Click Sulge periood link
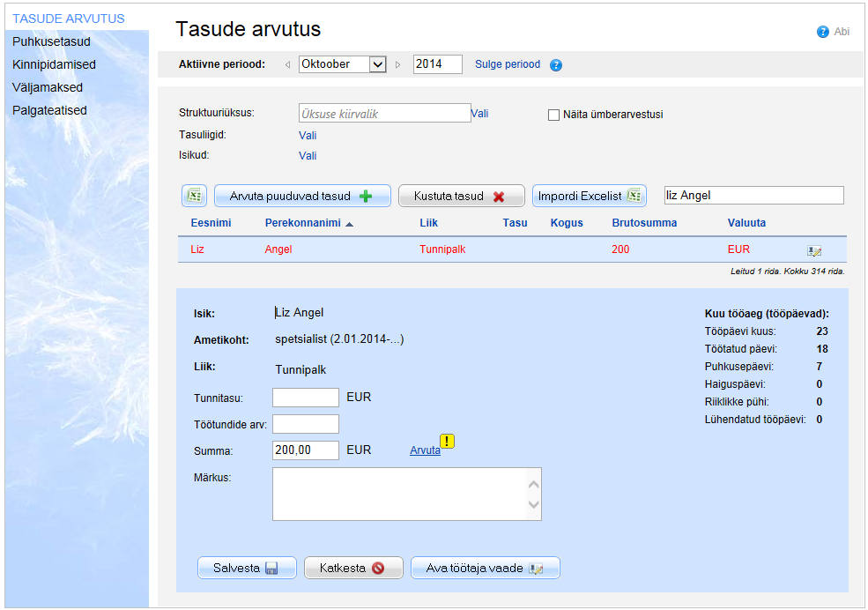Viewport: 868px width, 610px height. 508,64
